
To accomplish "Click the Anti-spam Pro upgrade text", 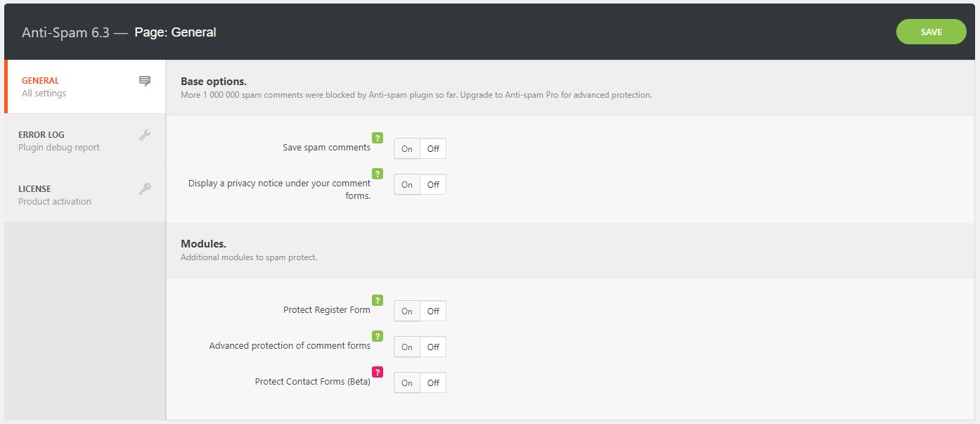I will pyautogui.click(x=500, y=94).
